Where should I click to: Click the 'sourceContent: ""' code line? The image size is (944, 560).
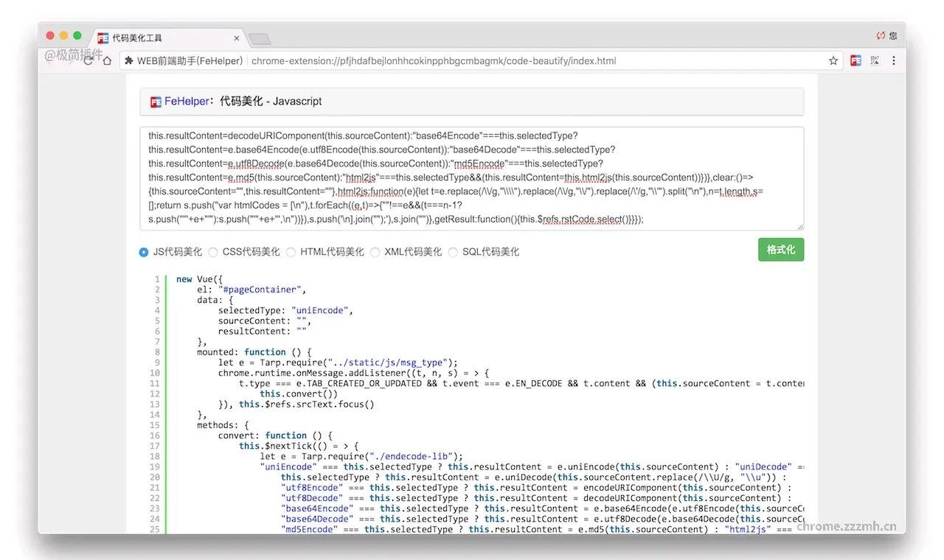pyautogui.click(x=265, y=321)
